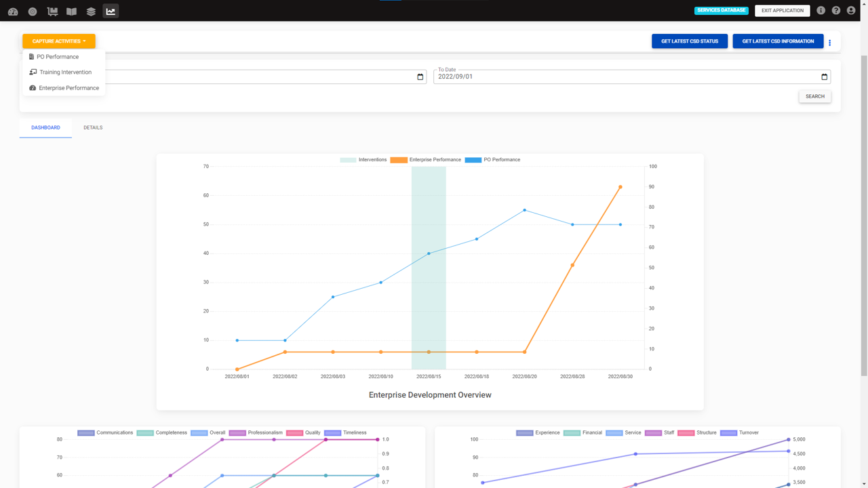This screenshot has width=868, height=488.
Task: Toggle the Interventions legend series
Action: [363, 160]
